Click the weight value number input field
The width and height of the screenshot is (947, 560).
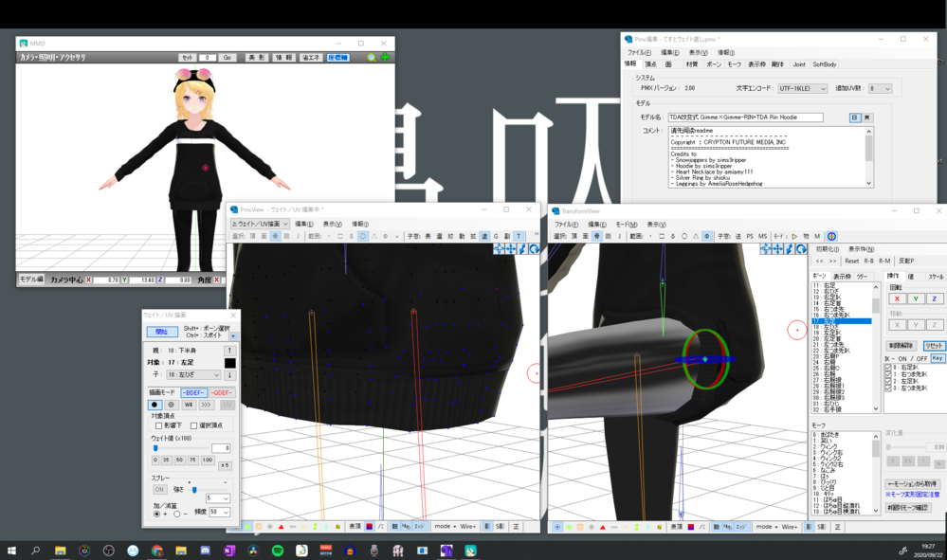tap(221, 448)
